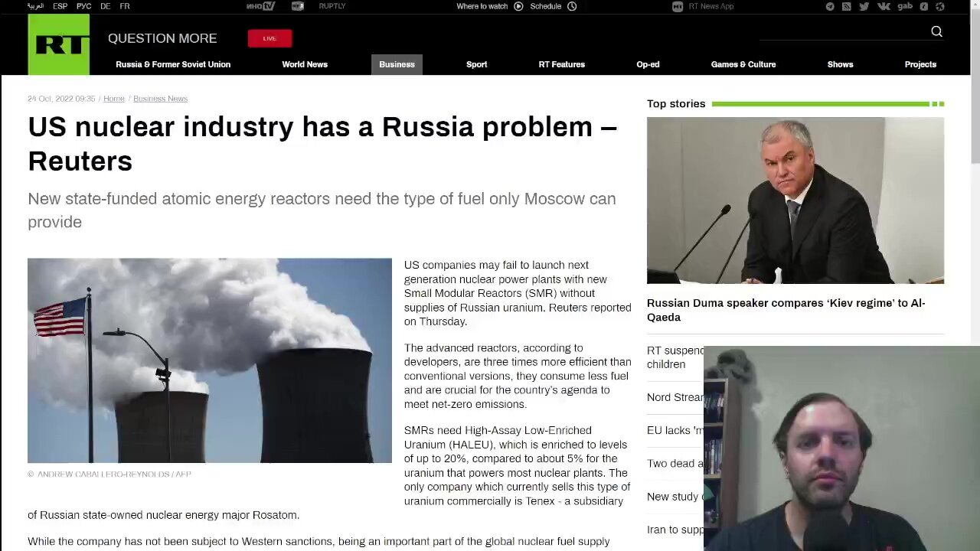Open the Telegram social icon
This screenshot has height=551, width=980.
point(830,6)
